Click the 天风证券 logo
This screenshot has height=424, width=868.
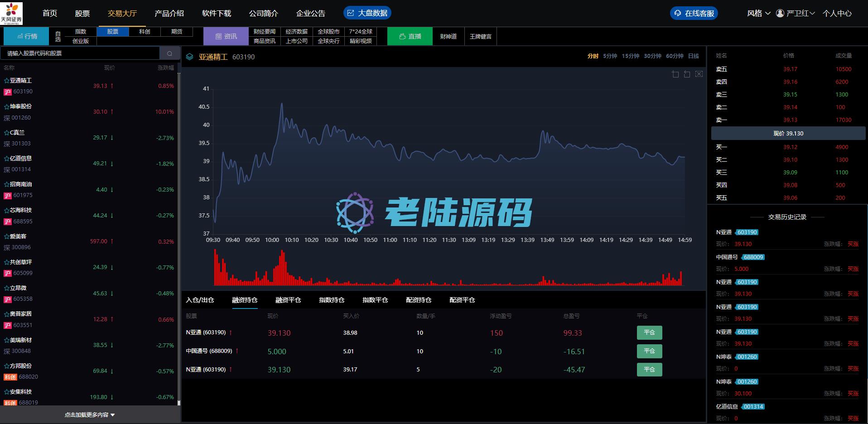point(11,13)
